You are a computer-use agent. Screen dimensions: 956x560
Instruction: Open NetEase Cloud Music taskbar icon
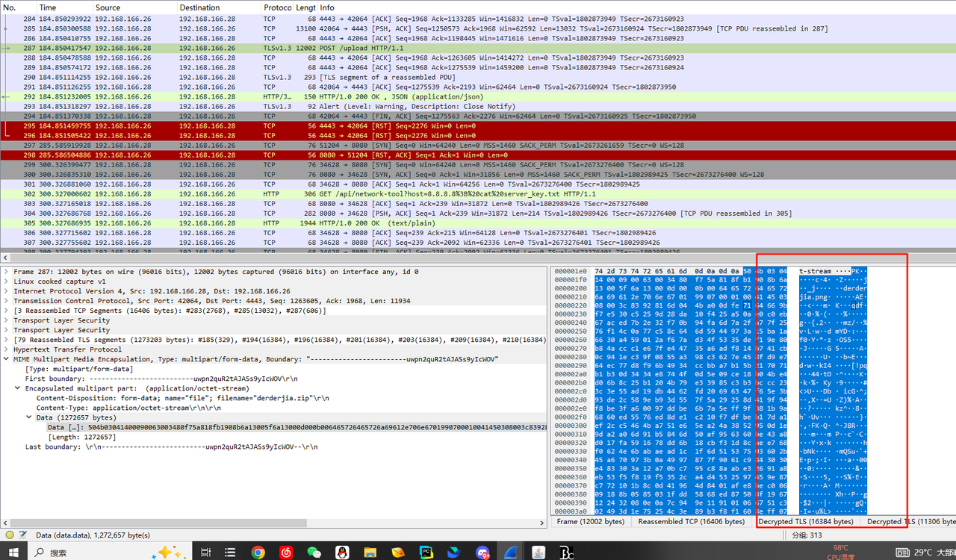[x=286, y=553]
